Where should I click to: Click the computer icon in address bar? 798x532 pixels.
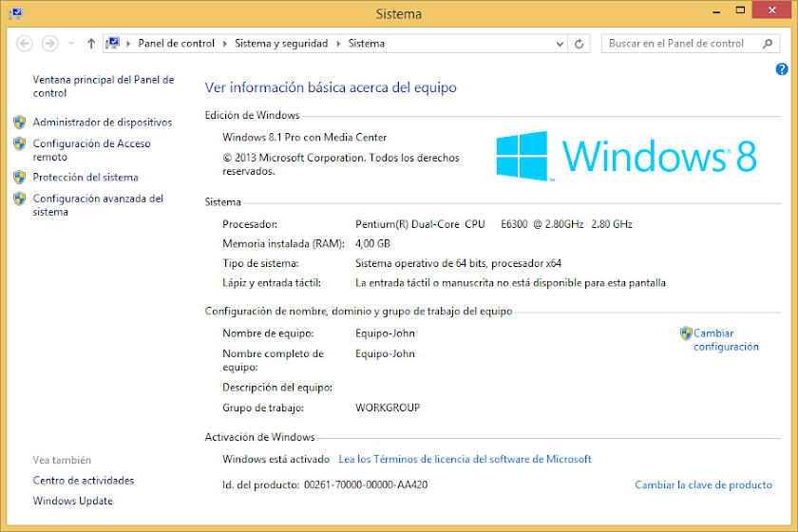pos(113,44)
